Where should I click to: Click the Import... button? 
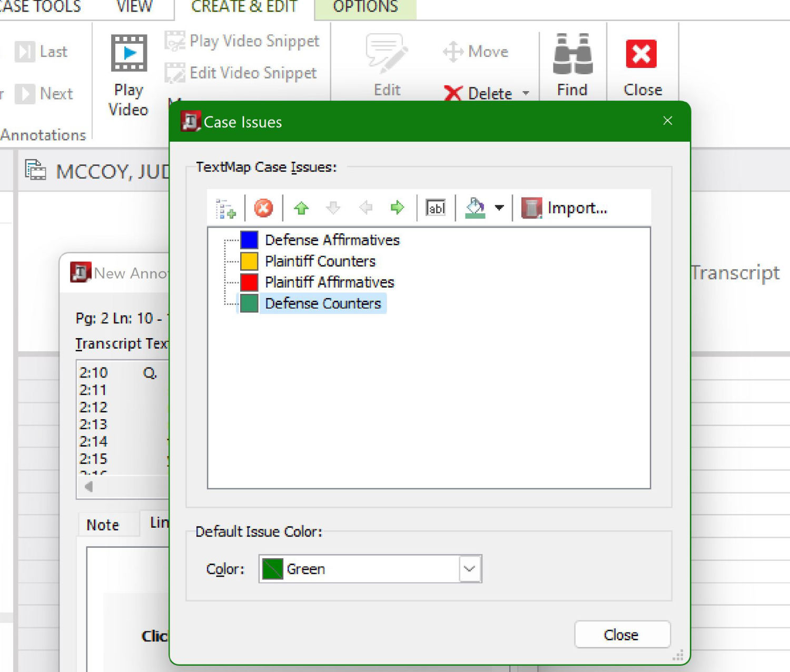tap(565, 208)
